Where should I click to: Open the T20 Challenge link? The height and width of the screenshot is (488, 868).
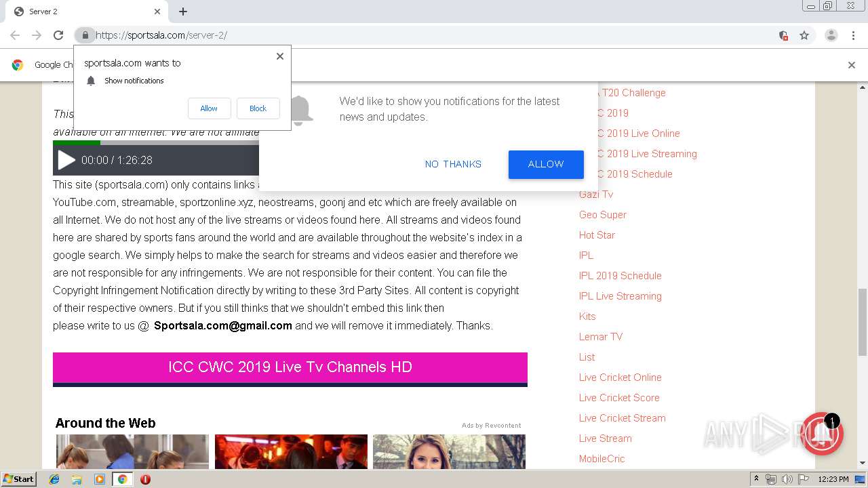633,93
